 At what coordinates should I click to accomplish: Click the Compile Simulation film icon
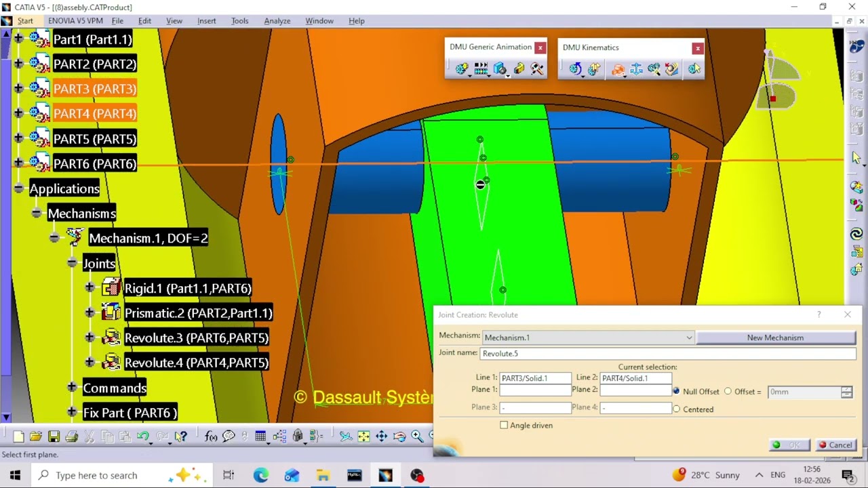[x=481, y=68]
